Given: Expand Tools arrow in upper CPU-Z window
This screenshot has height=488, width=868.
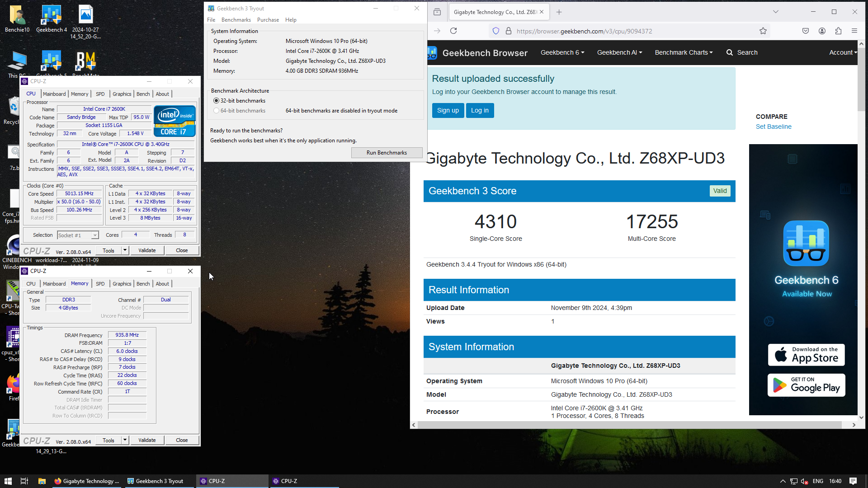Looking at the screenshot, I should click(125, 250).
